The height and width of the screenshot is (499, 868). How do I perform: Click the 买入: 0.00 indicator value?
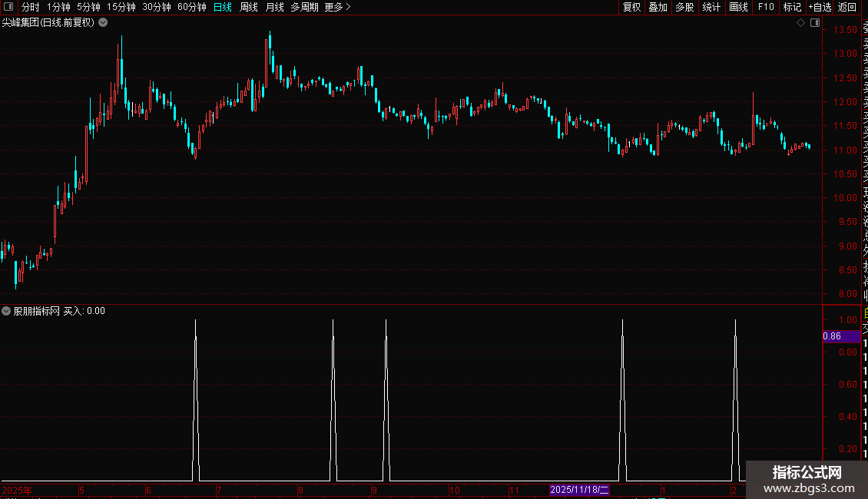coord(84,311)
